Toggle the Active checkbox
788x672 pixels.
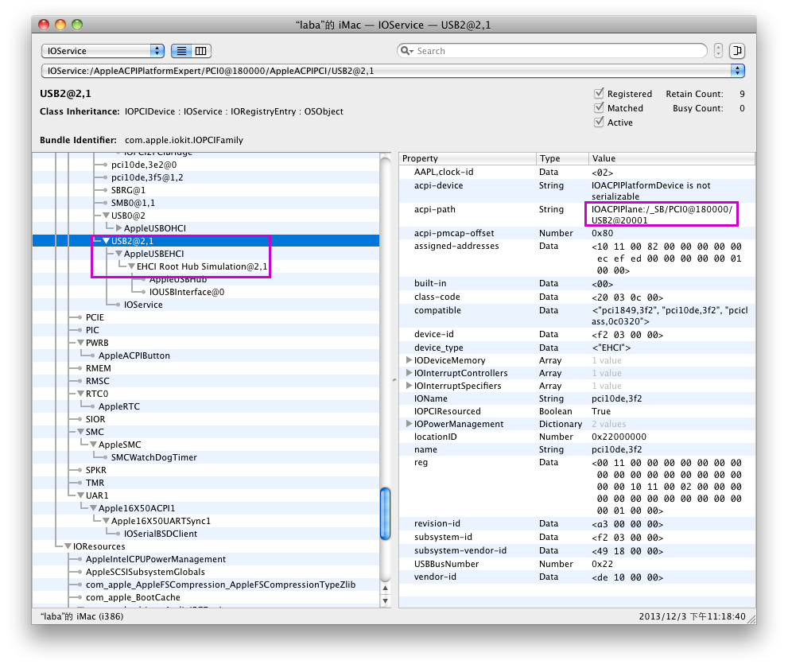599,122
